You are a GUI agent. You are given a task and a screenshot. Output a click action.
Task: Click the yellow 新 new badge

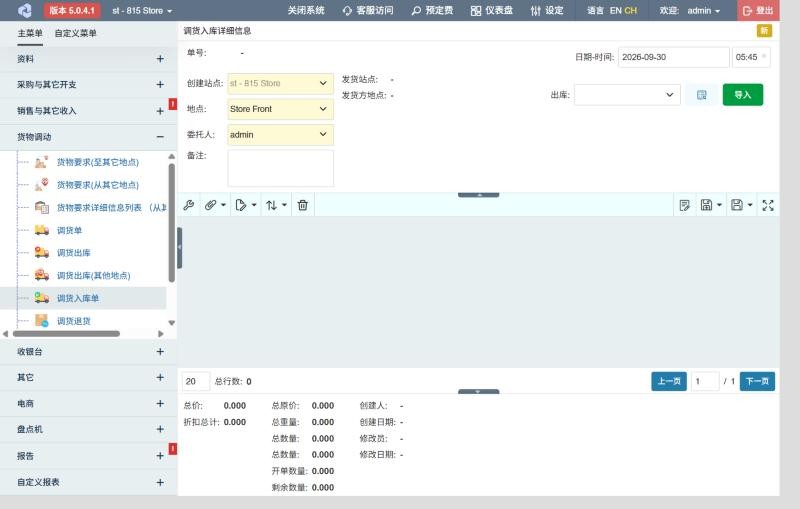[764, 31]
